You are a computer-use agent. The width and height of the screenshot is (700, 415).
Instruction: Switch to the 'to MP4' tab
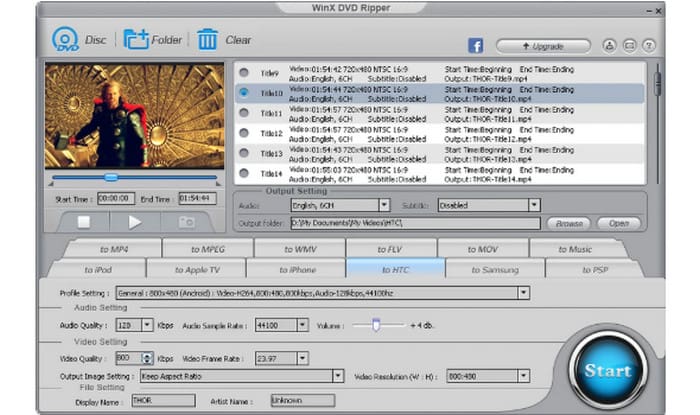click(x=116, y=249)
